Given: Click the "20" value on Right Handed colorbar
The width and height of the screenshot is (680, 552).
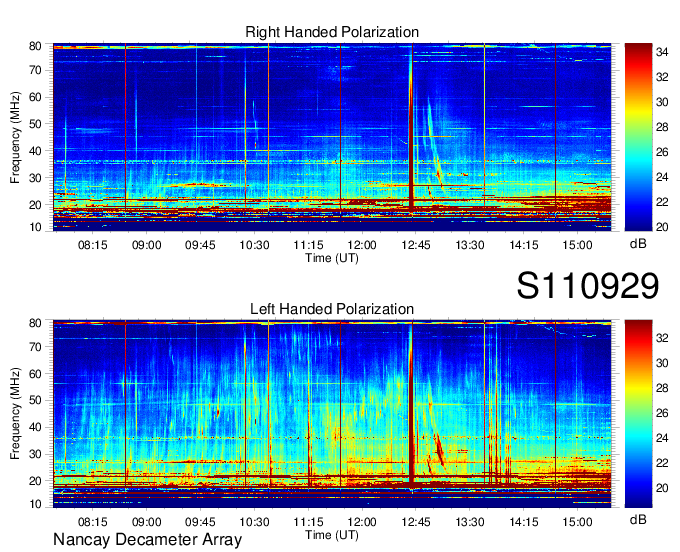Looking at the screenshot, I should tap(662, 227).
